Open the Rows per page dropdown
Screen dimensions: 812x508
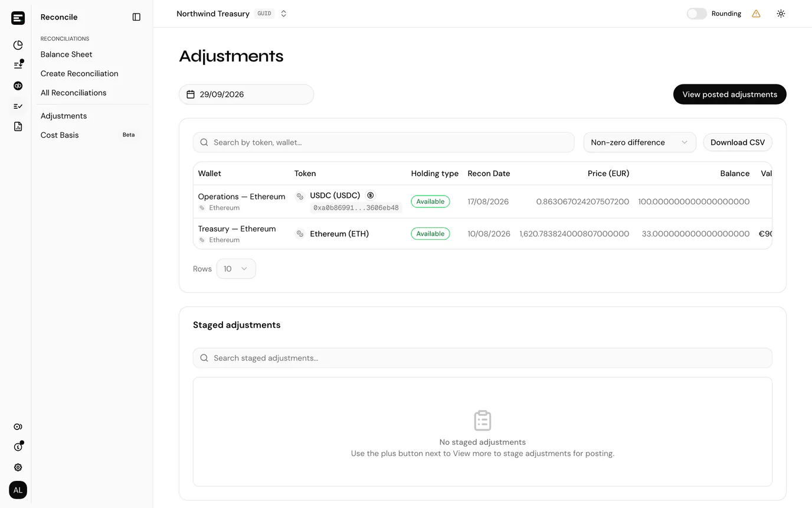pyautogui.click(x=236, y=269)
